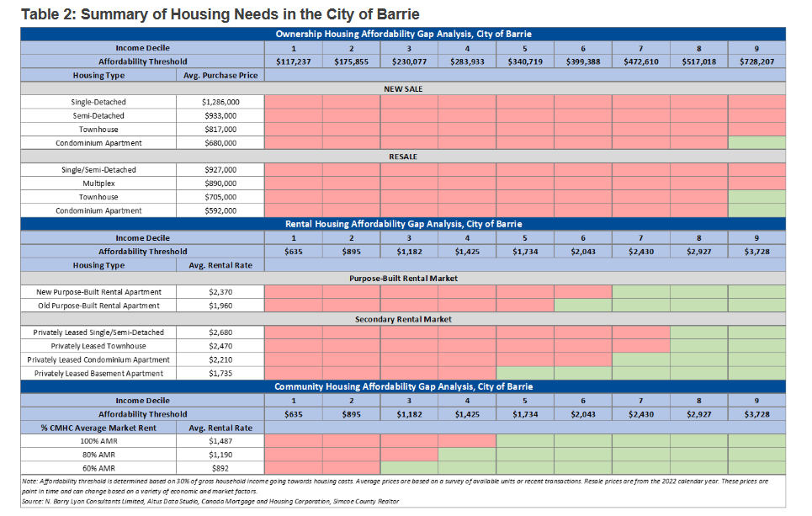Select the Ownership Housing Affordability Gap Analysis header
The height and width of the screenshot is (516, 812).
pyautogui.click(x=403, y=34)
